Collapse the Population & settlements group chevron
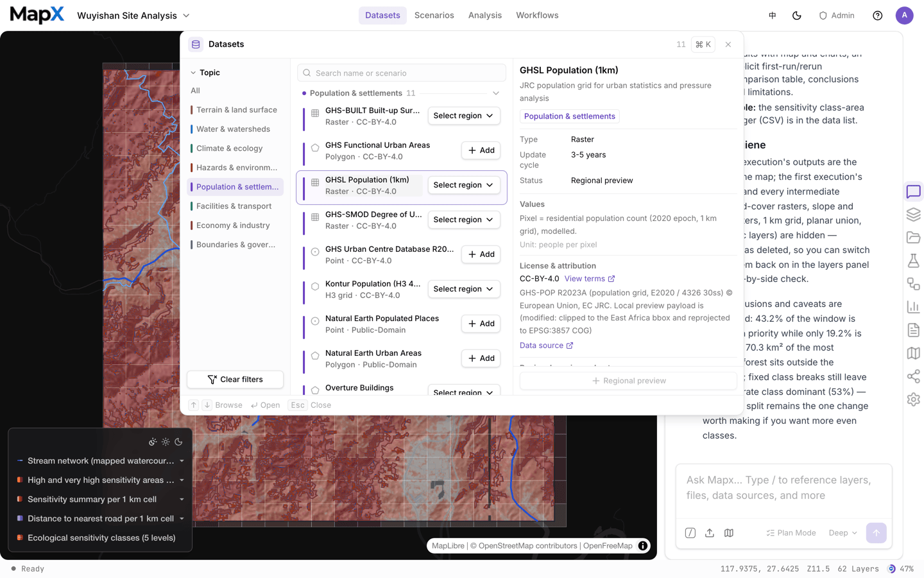This screenshot has width=924, height=578. click(496, 93)
